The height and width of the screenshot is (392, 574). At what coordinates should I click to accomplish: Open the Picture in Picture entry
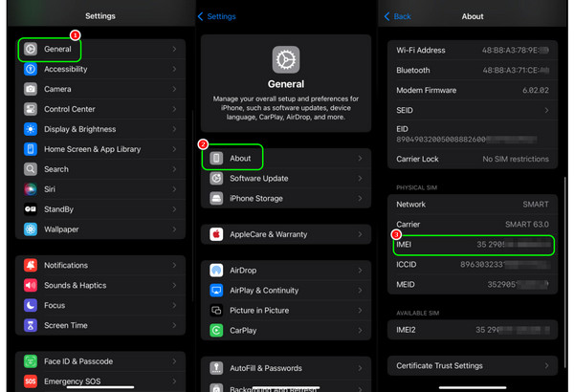click(286, 311)
